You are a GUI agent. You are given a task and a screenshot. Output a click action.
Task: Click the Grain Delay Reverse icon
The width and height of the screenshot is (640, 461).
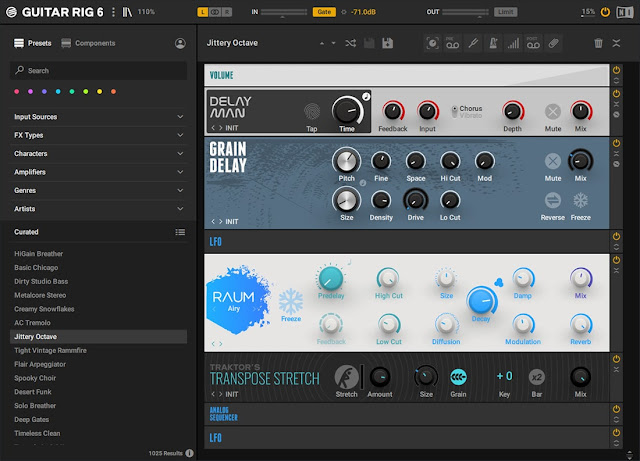pyautogui.click(x=553, y=198)
